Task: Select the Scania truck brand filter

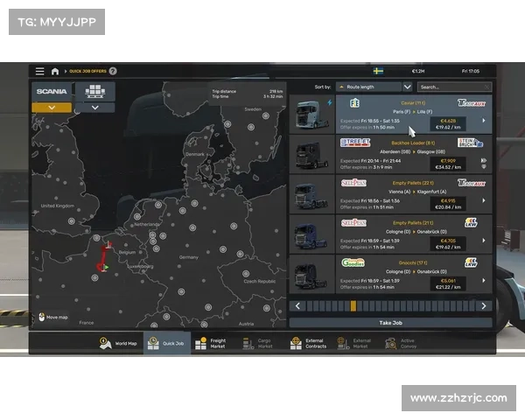Action: point(52,91)
